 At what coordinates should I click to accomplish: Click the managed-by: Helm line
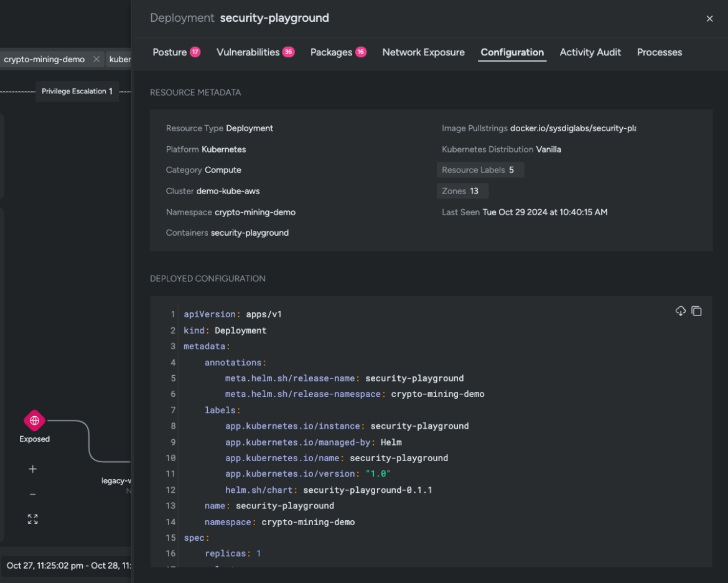pyautogui.click(x=314, y=442)
